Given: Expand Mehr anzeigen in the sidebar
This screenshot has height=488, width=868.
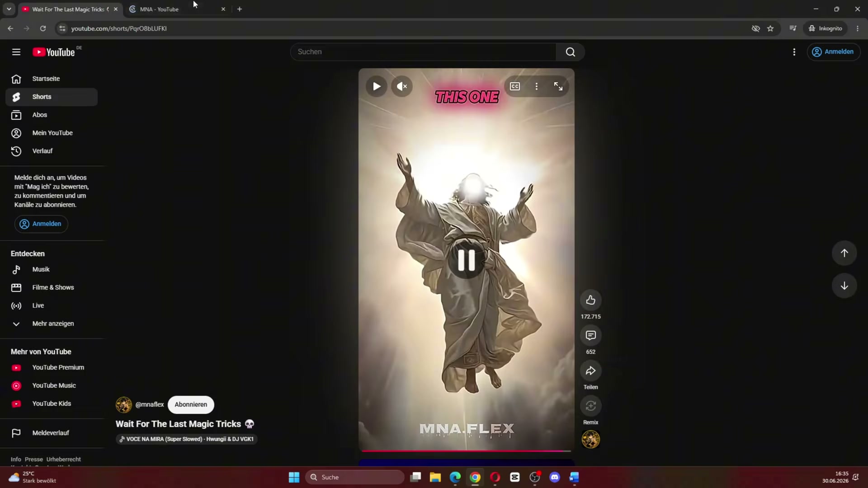Looking at the screenshot, I should (52, 324).
